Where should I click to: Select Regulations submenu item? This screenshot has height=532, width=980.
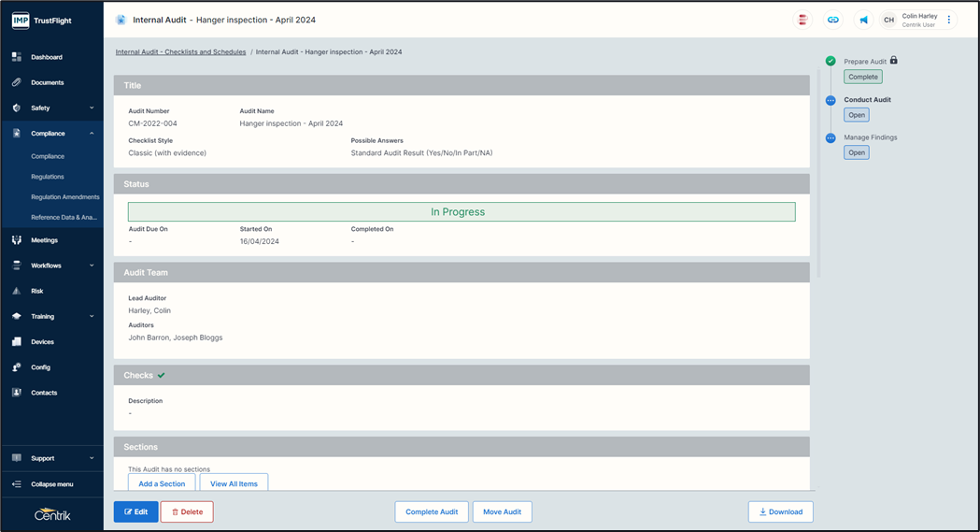[48, 177]
